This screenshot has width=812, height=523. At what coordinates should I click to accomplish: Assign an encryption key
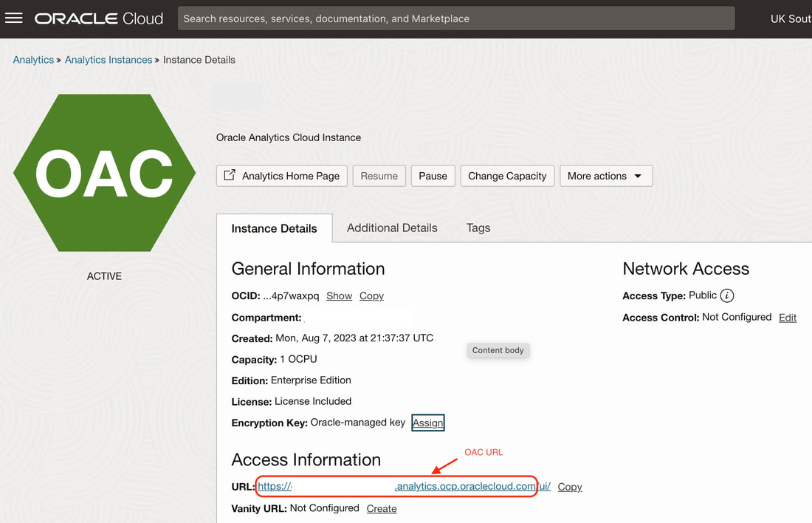pos(427,423)
